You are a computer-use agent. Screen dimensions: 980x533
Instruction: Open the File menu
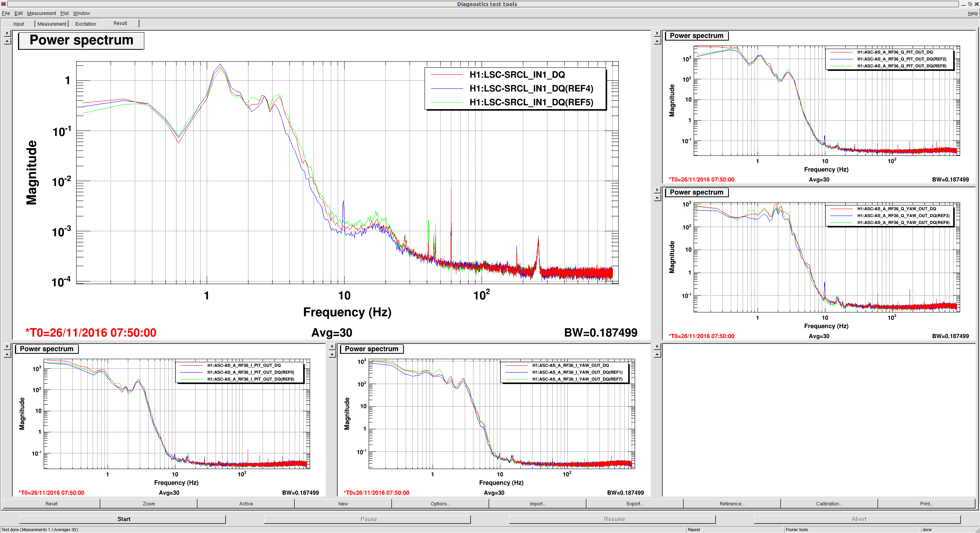(x=6, y=13)
